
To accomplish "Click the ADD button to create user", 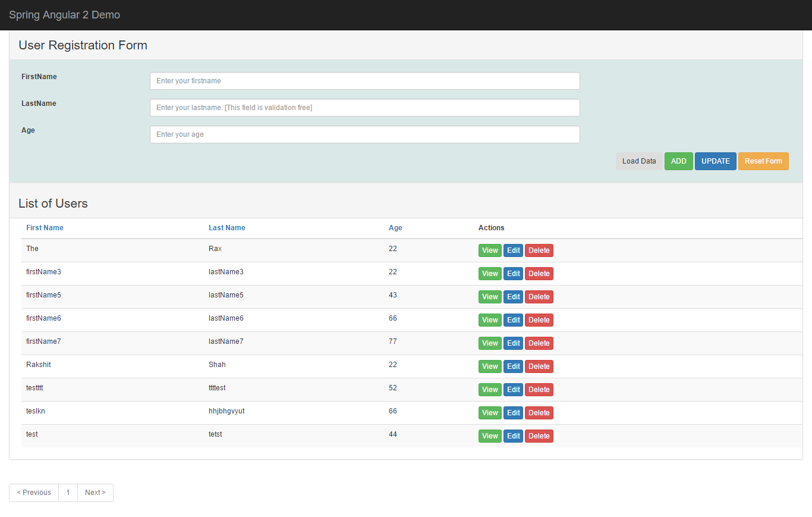I will coord(678,161).
